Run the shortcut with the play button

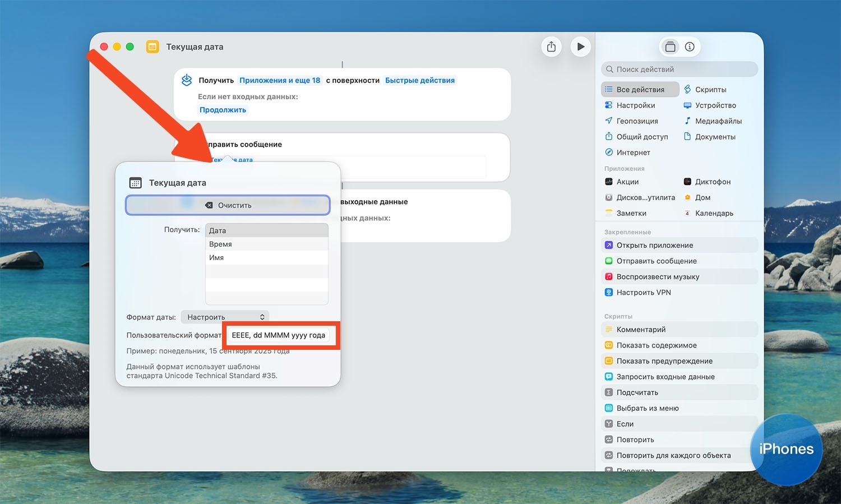point(580,47)
